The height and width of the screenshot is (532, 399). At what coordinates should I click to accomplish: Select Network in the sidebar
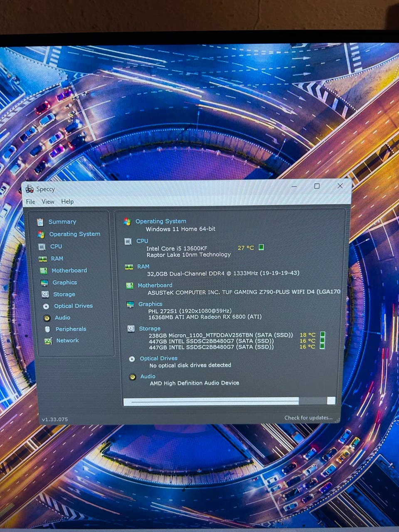(68, 340)
